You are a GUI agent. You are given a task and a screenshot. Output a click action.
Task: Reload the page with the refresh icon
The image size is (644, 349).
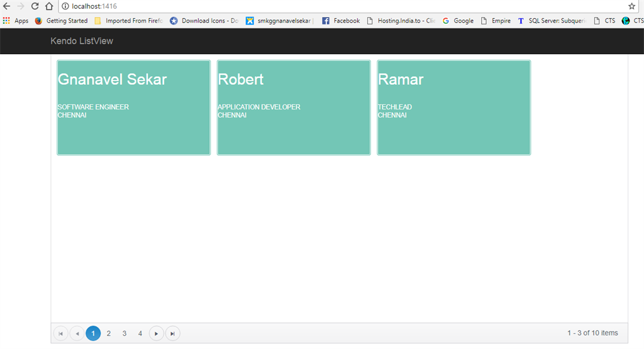tap(35, 6)
